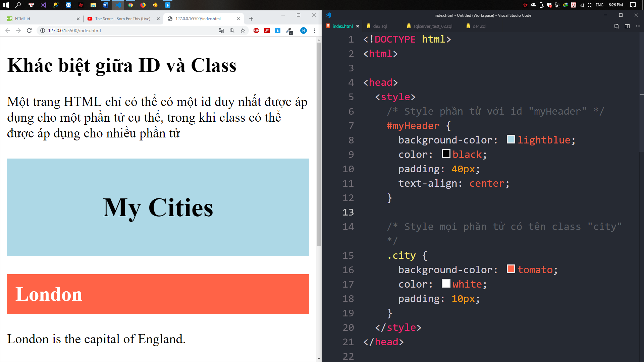Switch to The Score YouTube browser tab
This screenshot has height=362, width=644.
pyautogui.click(x=122, y=19)
